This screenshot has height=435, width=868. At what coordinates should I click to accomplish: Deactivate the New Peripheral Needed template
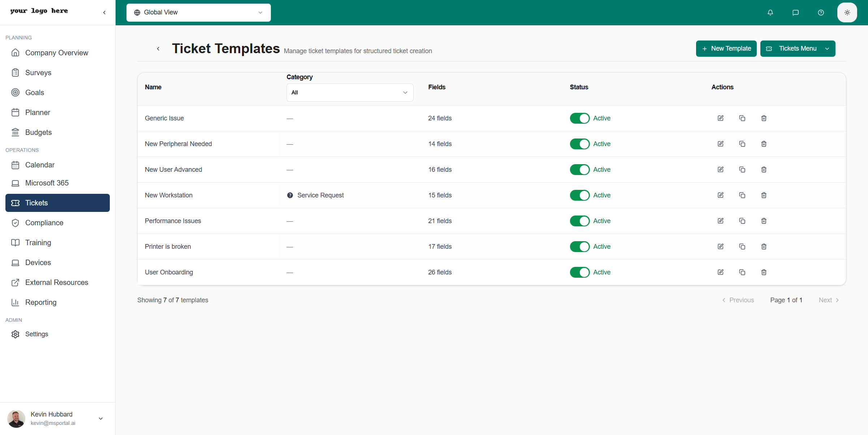coord(579,144)
